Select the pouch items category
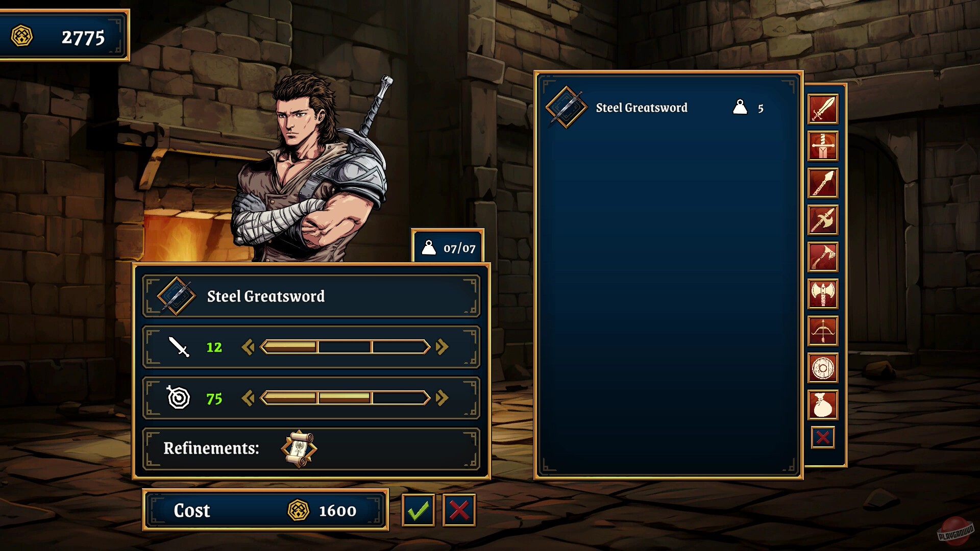The image size is (980, 551). point(823,405)
